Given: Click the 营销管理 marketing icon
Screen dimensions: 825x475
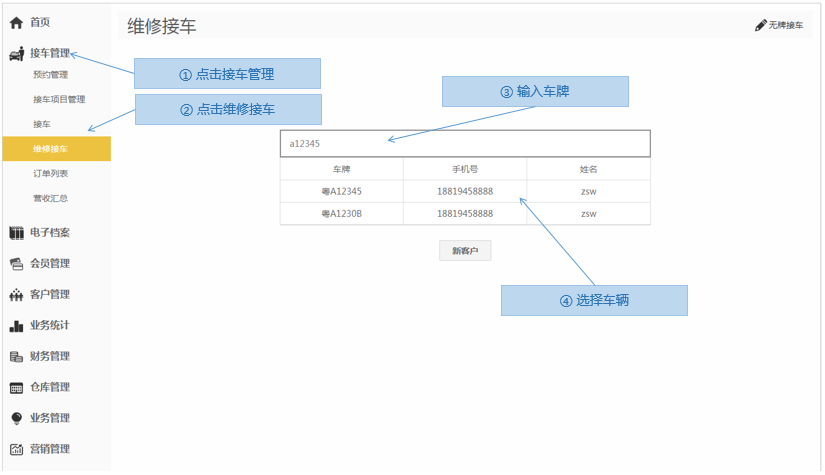Looking at the screenshot, I should [x=16, y=450].
